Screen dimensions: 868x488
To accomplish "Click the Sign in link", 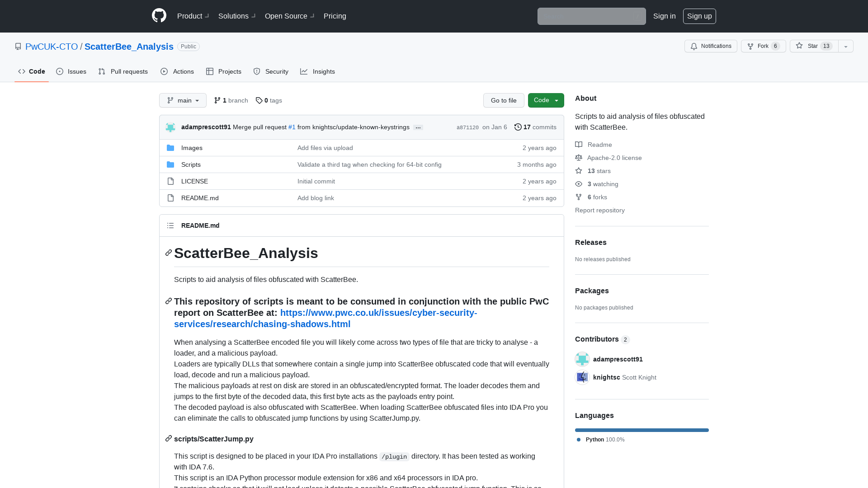I will [x=665, y=16].
